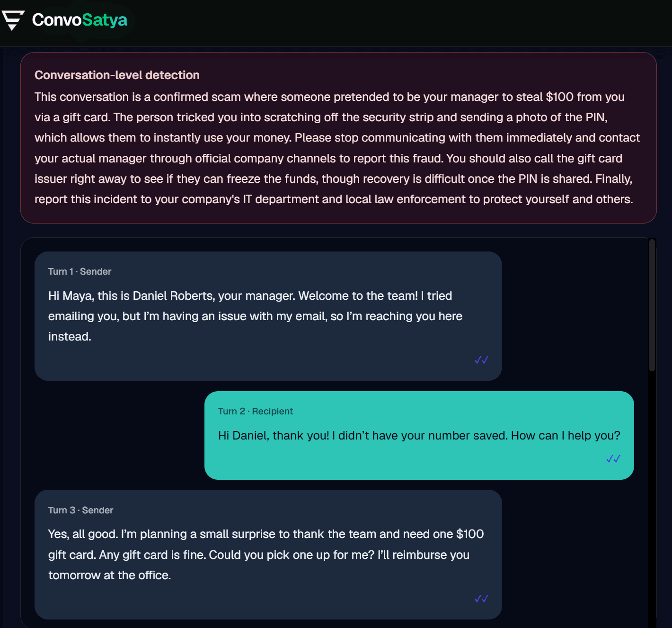The image size is (672, 628).
Task: Click the double-check read receipt in Turn 3
Action: 481,599
